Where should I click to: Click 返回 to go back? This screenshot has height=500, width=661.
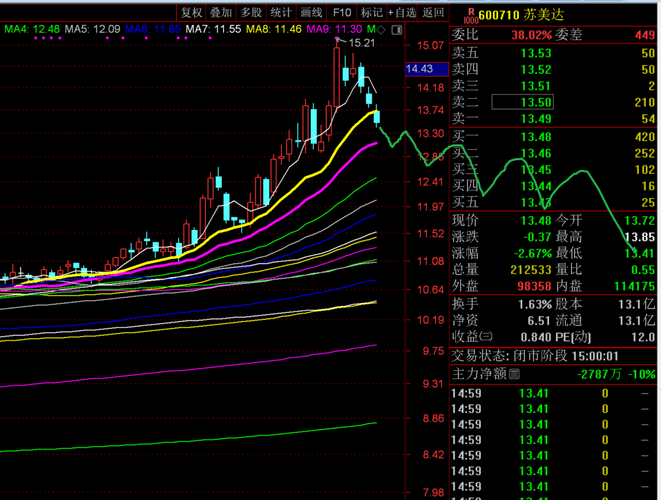coord(433,13)
